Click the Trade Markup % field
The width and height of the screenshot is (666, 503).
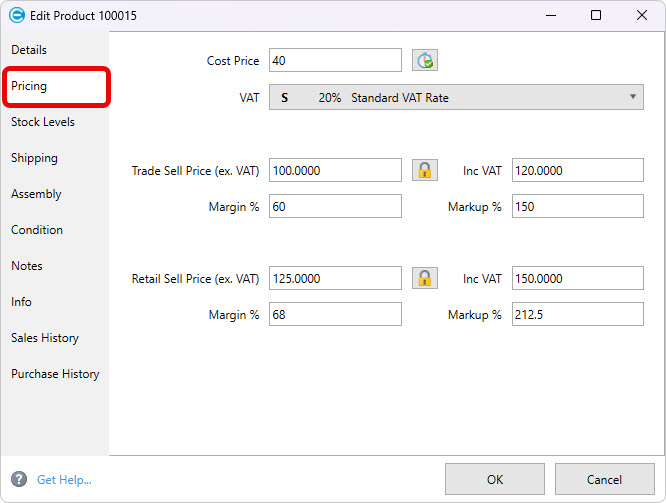(x=577, y=206)
